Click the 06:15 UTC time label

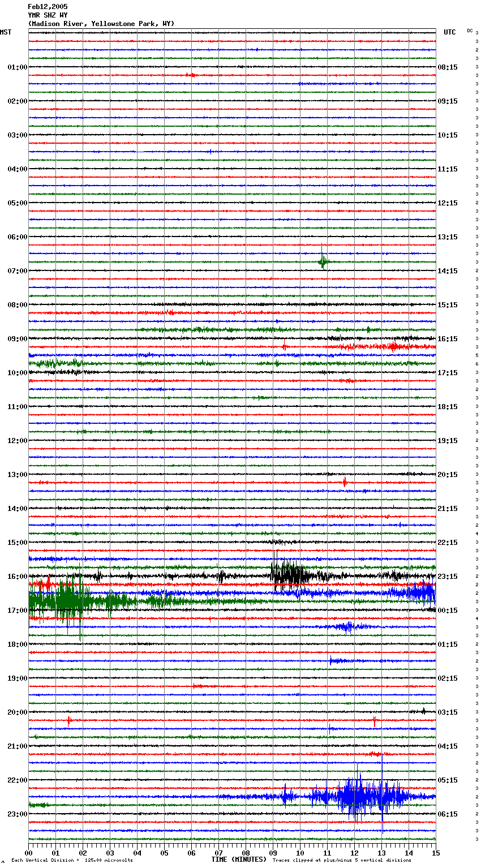tap(448, 814)
